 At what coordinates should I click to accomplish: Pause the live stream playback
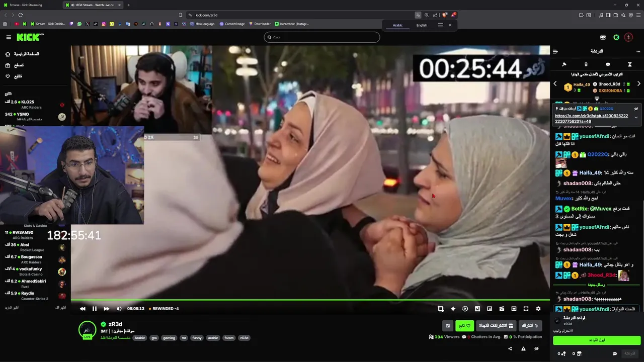[94, 309]
